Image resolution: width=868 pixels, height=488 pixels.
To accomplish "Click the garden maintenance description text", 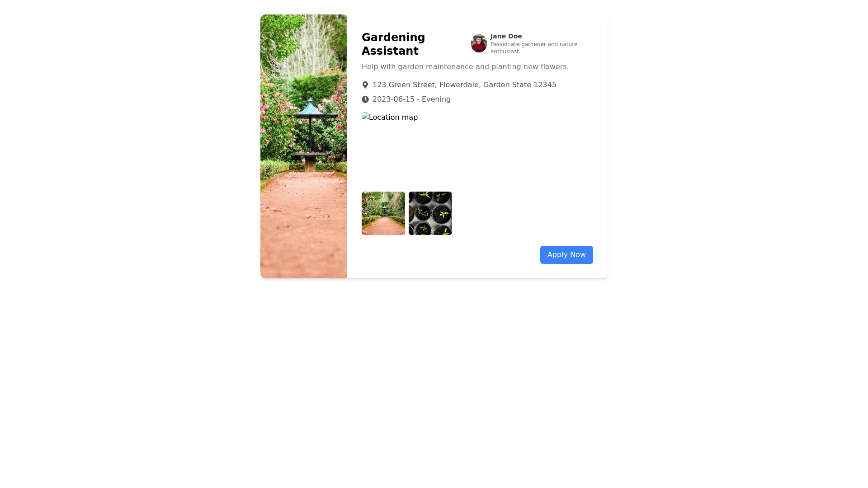I will coord(465,67).
